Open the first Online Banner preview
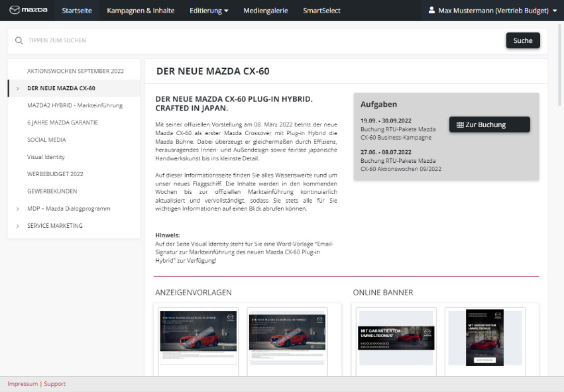564x392 pixels. tap(396, 338)
